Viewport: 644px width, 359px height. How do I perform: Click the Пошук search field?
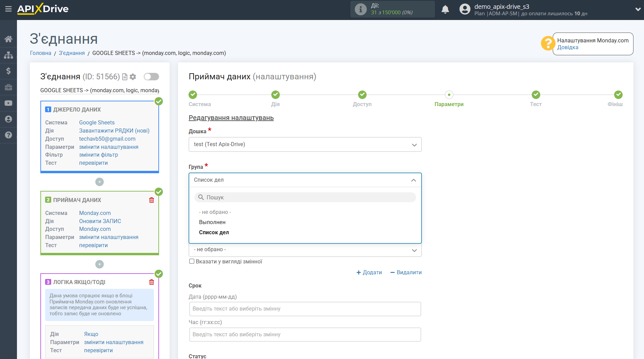coord(305,197)
